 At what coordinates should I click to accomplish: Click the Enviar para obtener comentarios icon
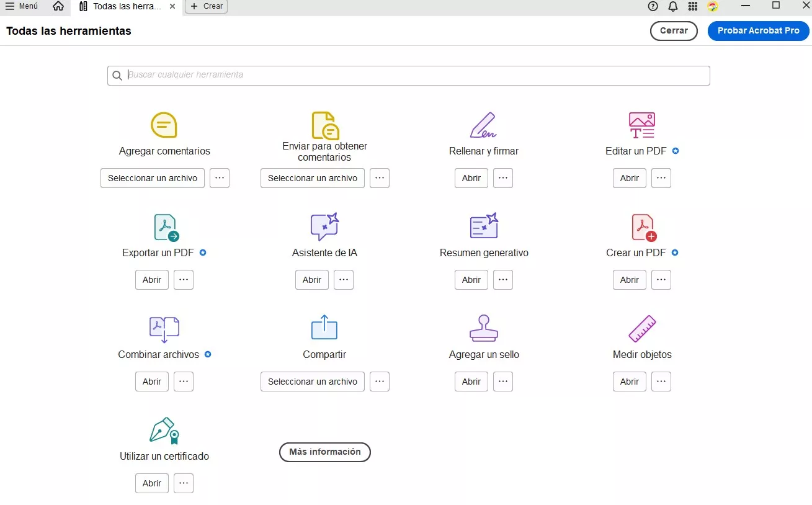point(325,125)
